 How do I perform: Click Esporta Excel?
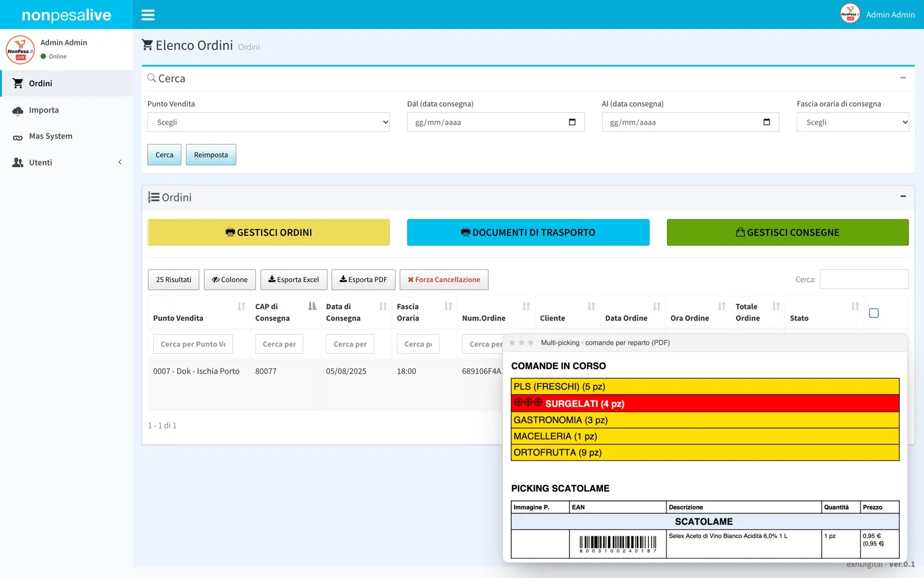point(294,280)
